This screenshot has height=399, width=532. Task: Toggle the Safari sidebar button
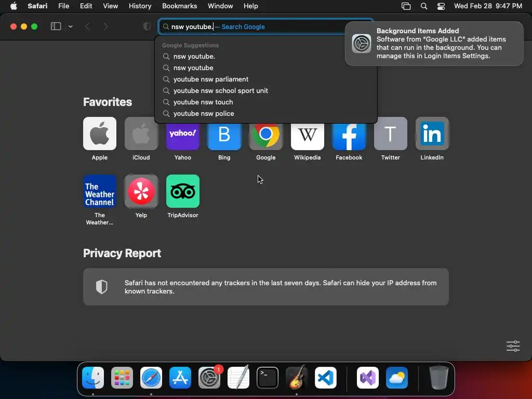pyautogui.click(x=56, y=26)
